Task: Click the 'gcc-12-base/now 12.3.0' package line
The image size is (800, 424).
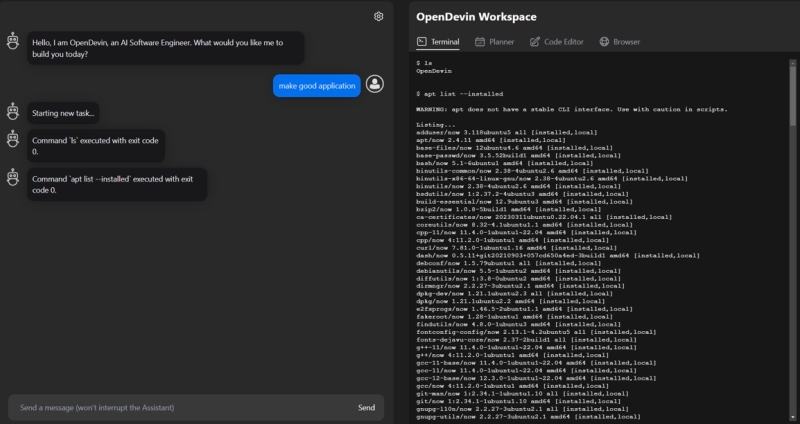Action: 537,378
